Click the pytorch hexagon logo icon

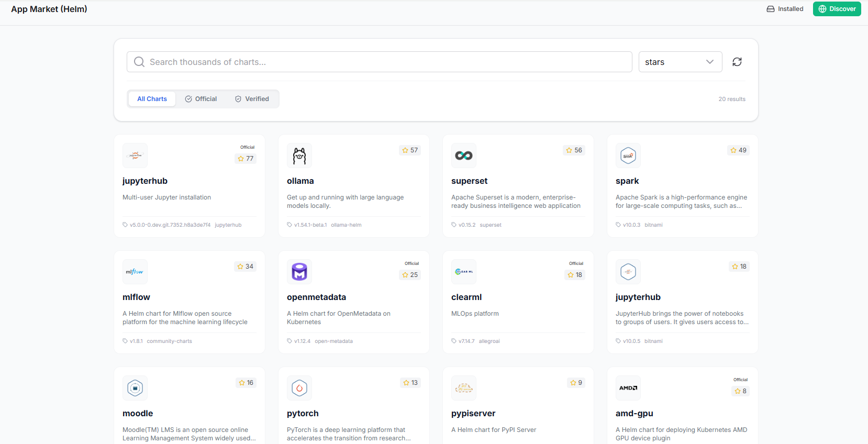[x=299, y=388]
